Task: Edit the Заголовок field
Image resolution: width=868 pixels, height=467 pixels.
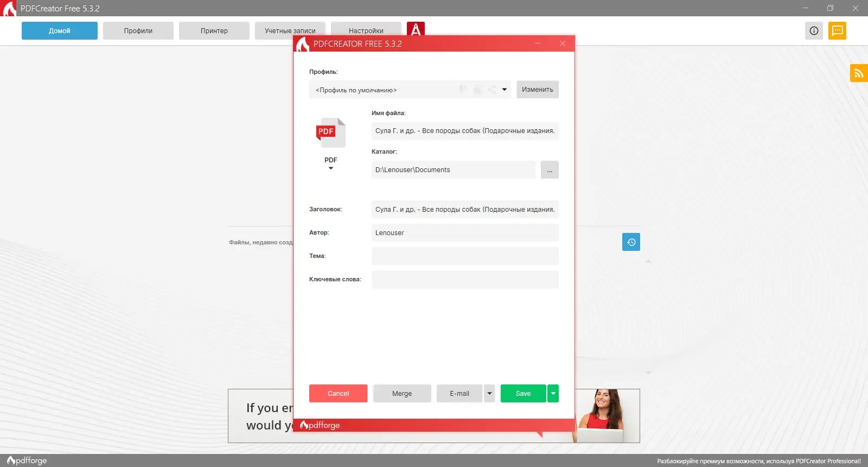Action: click(465, 210)
